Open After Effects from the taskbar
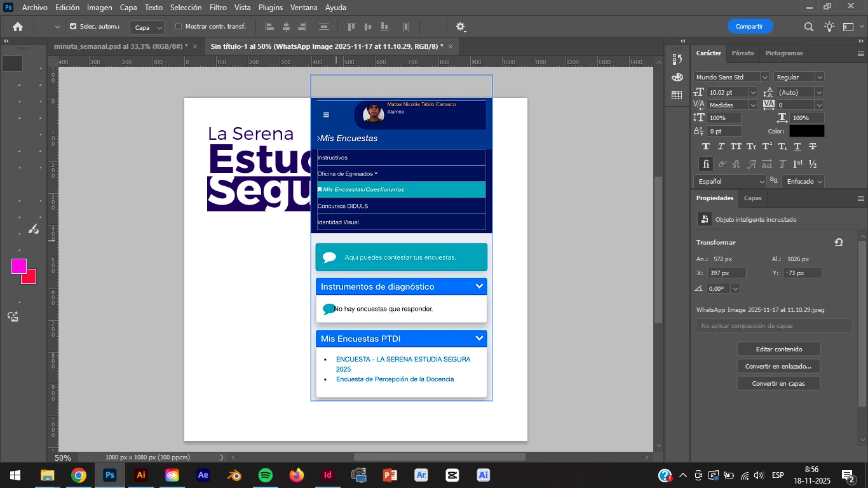 203,475
